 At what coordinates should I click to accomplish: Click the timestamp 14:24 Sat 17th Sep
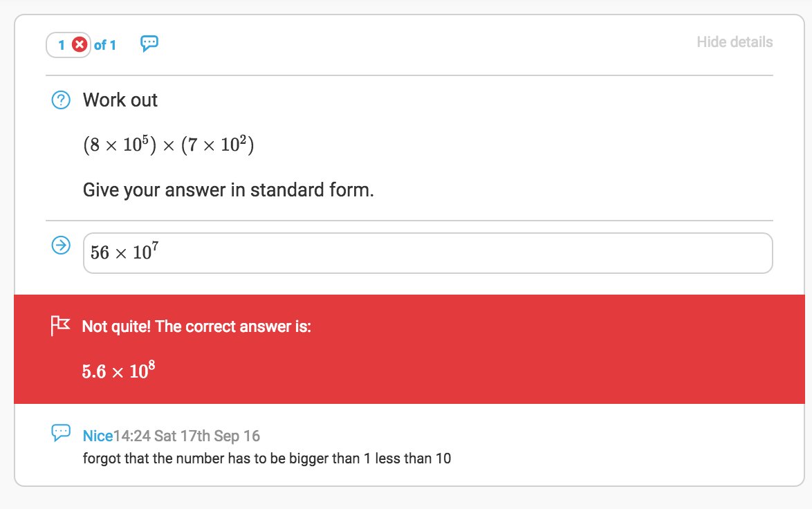pos(185,436)
